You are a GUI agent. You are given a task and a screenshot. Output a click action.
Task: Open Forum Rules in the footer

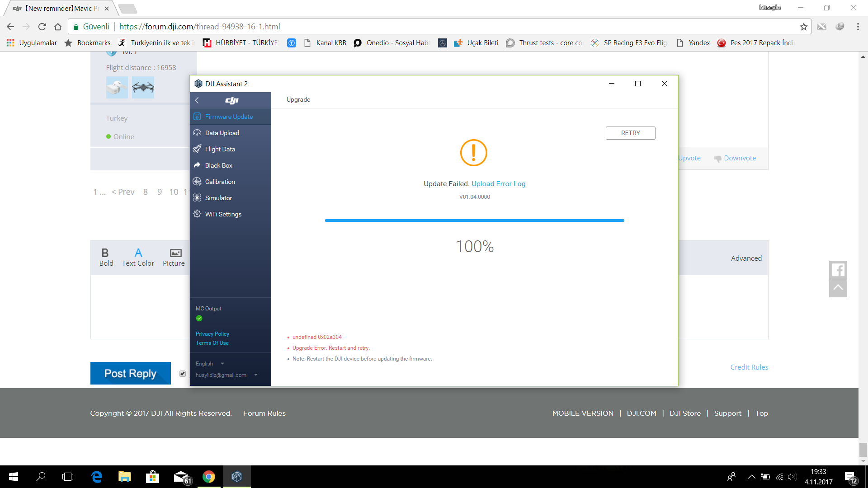264,413
